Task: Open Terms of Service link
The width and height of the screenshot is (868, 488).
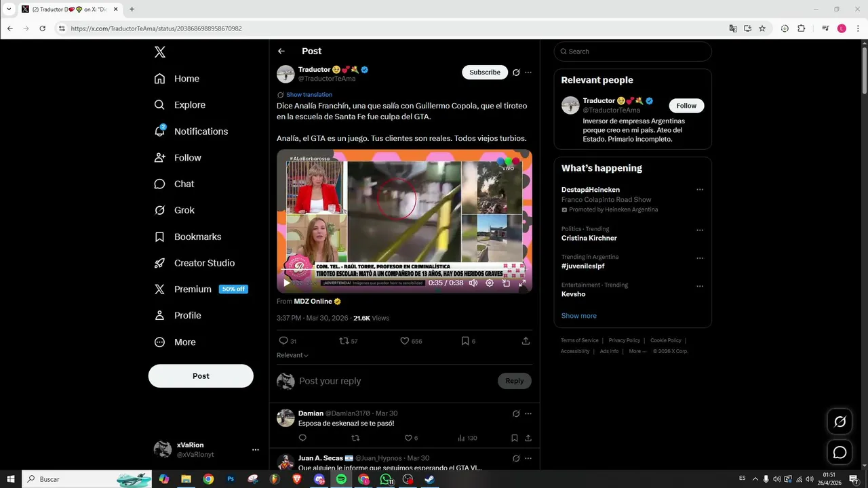Action: [x=580, y=340]
